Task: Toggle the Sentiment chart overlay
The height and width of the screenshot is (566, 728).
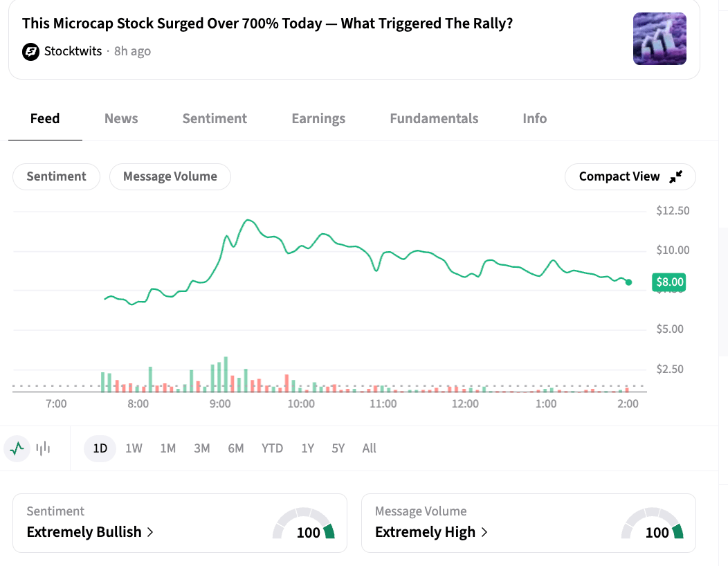Action: pyautogui.click(x=56, y=176)
